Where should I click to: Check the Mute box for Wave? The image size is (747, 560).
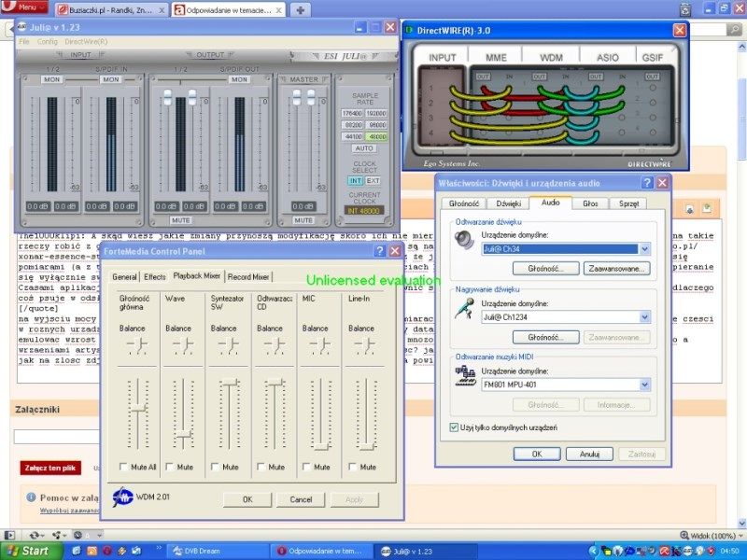click(170, 467)
